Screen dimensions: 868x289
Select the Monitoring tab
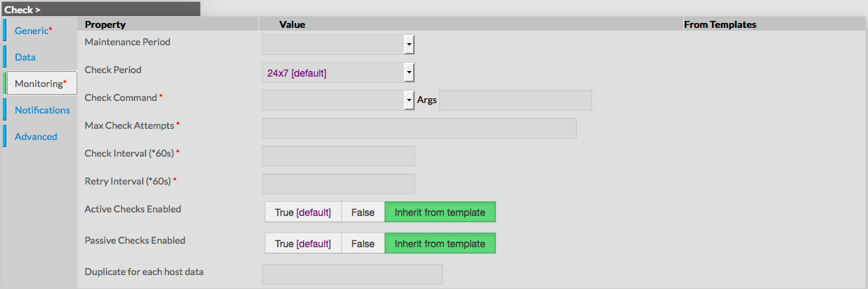40,84
